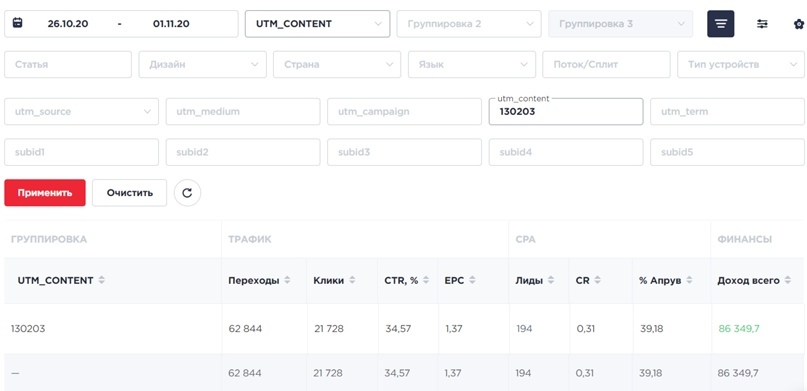Click the 130203 table row value

coord(28,329)
